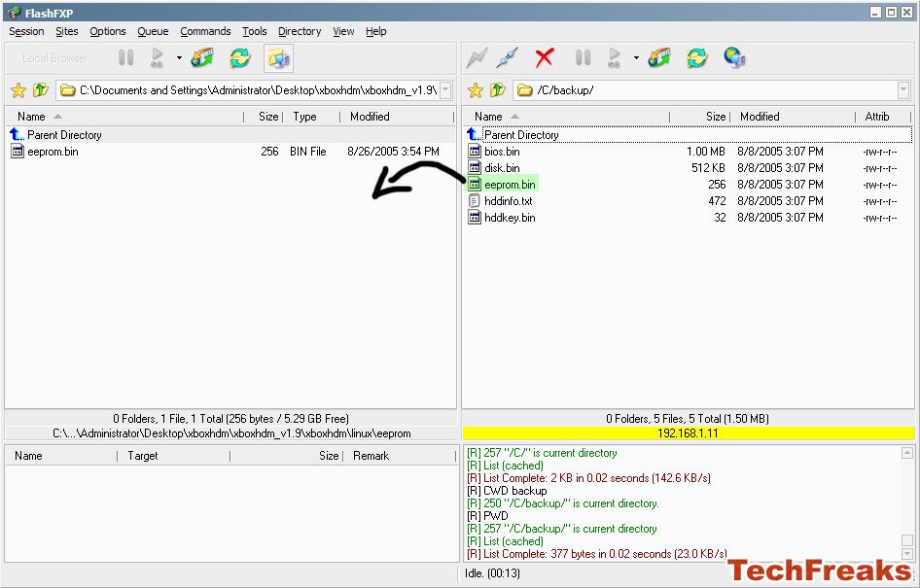Sort remote files by Modified column
920x588 pixels.
(x=793, y=117)
